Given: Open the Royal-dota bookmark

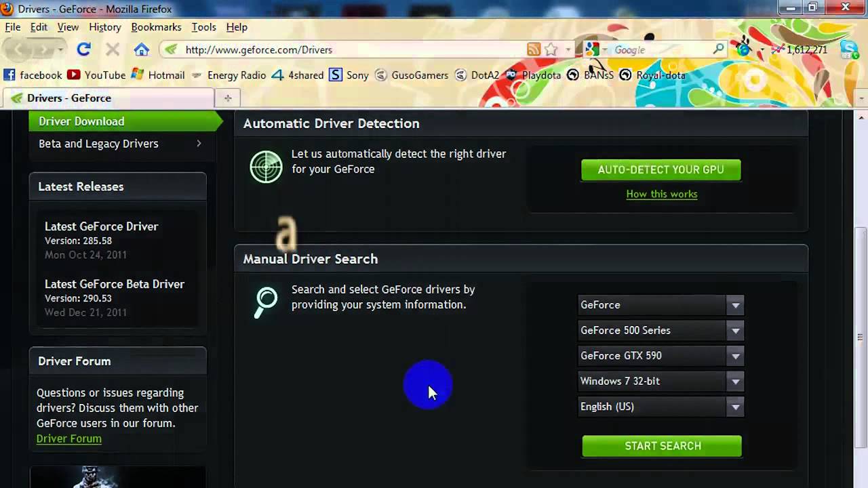Looking at the screenshot, I should 652,75.
